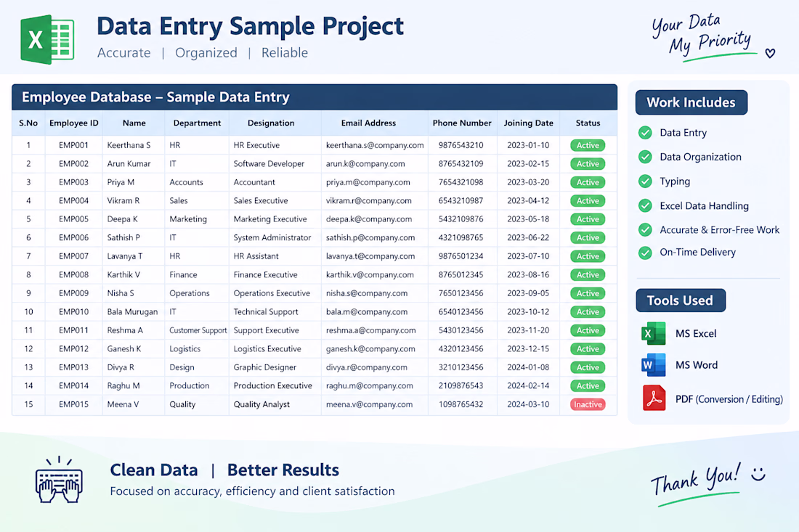Click the Active badge in the EMP008 row
Viewport: 799px width, 532px height.
588,275
